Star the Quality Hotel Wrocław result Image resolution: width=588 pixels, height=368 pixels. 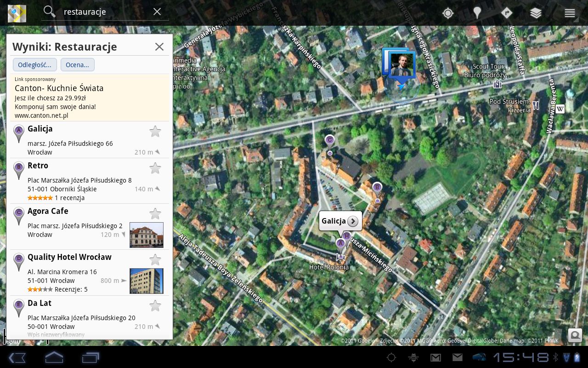[155, 260]
